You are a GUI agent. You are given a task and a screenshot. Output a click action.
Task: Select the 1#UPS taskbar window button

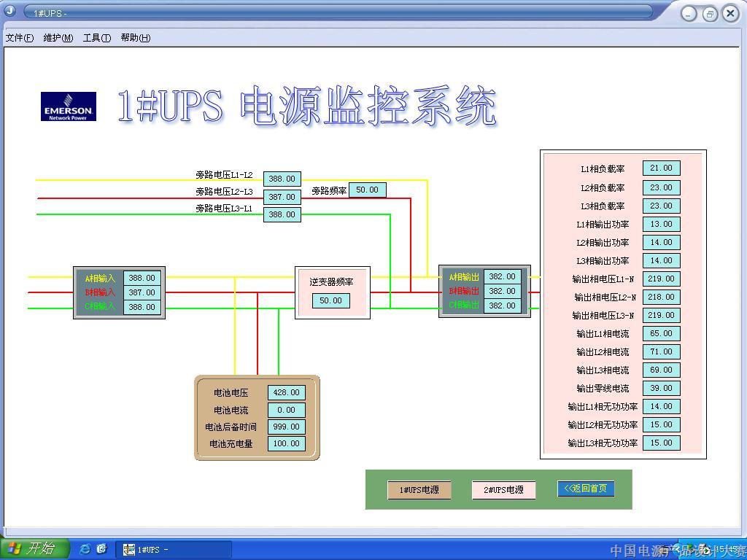pos(174,550)
